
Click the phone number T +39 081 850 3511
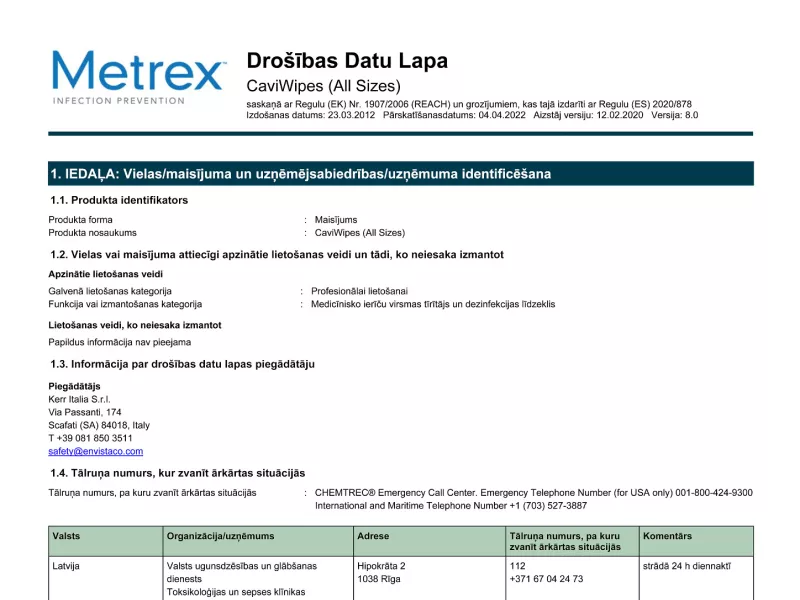pos(90,438)
